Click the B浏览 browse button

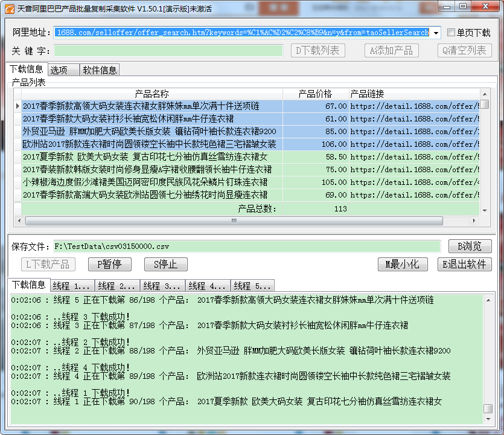[x=470, y=246]
